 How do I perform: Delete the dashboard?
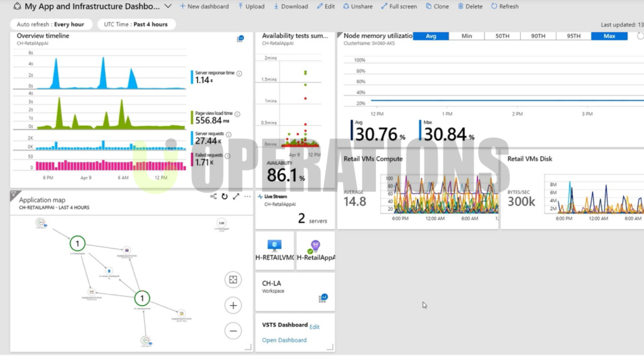[470, 6]
